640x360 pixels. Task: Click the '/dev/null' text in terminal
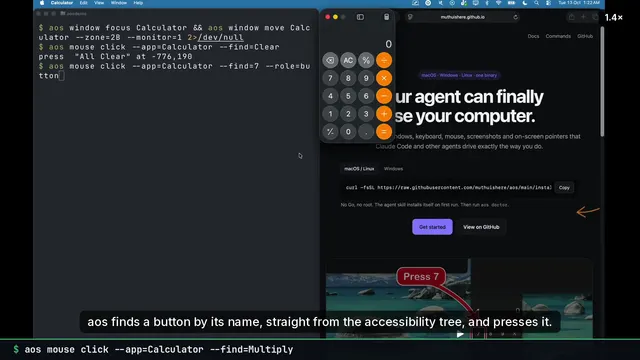pyautogui.click(x=221, y=37)
